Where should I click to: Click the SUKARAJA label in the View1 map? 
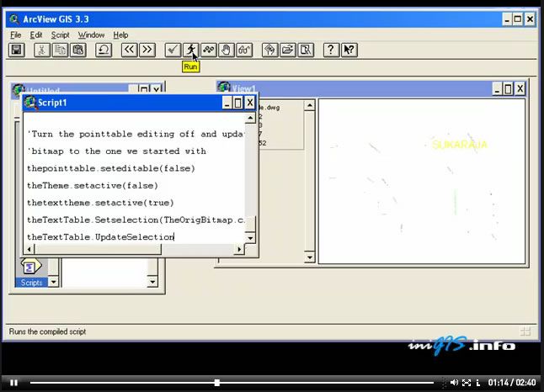point(460,145)
